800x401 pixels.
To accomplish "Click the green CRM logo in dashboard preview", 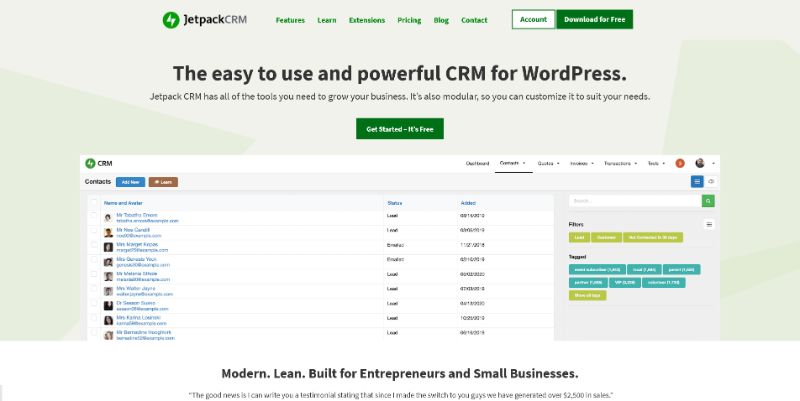I will point(90,163).
